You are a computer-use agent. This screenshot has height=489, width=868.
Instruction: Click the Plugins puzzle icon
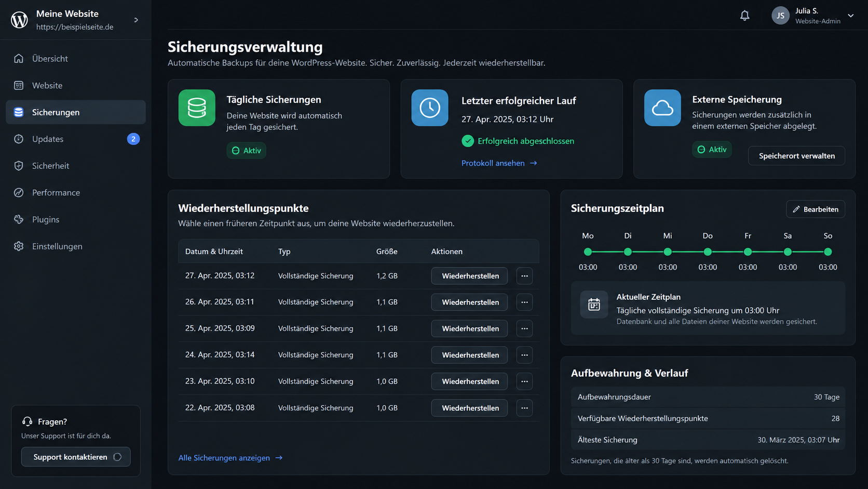coord(19,219)
